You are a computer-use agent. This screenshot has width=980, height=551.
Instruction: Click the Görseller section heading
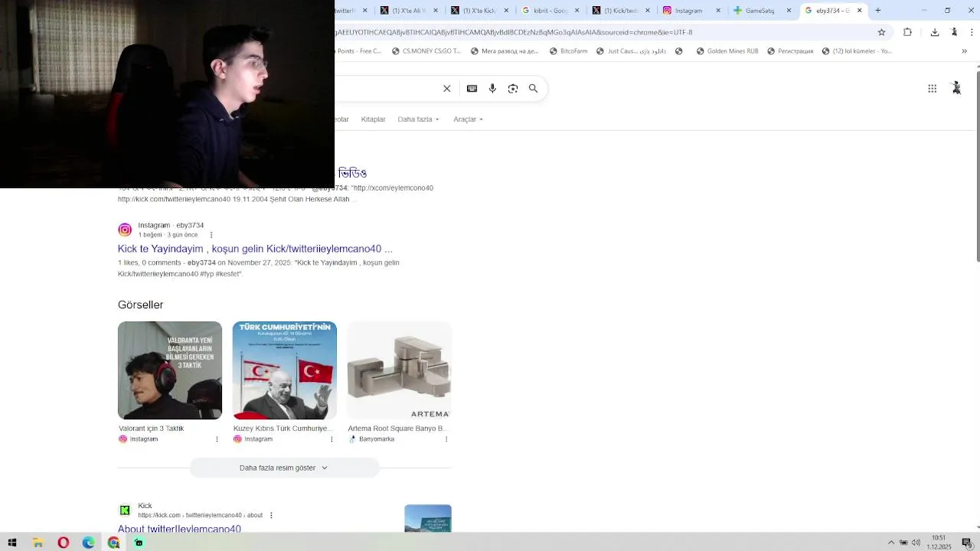(141, 305)
